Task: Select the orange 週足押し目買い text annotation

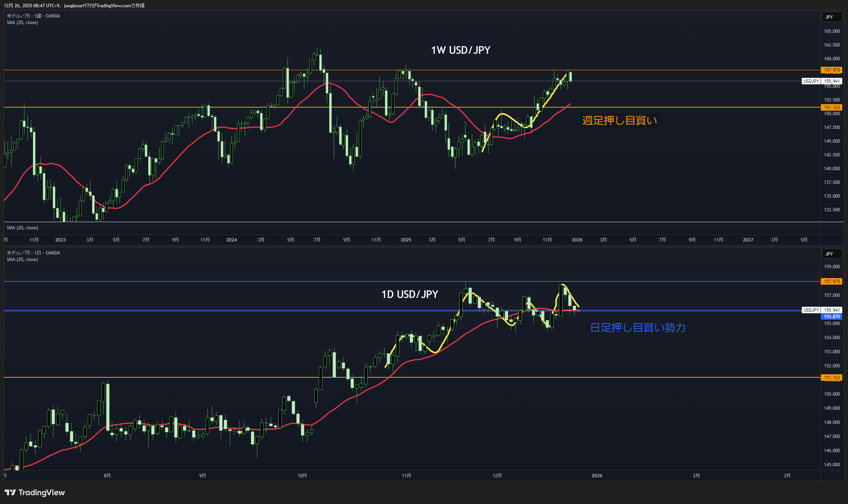Action: tap(619, 121)
